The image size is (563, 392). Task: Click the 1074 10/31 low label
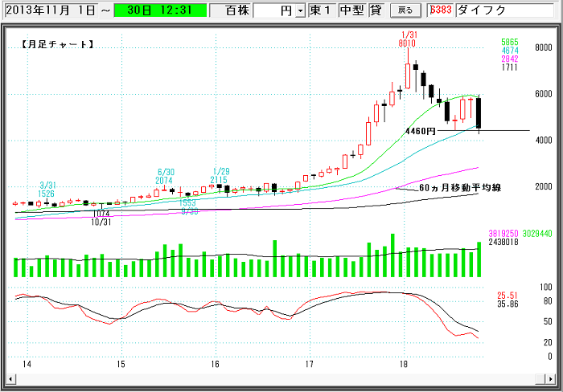click(x=101, y=218)
